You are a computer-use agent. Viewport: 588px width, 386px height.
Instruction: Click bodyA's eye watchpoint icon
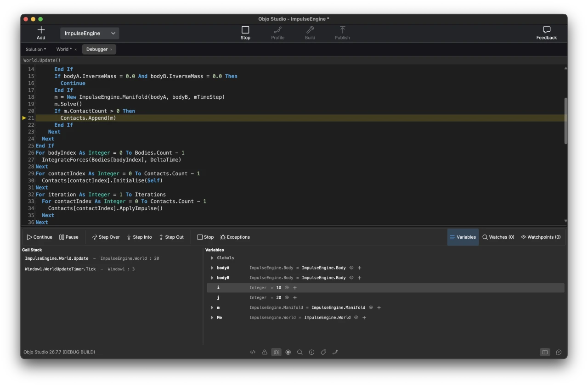[351, 268]
